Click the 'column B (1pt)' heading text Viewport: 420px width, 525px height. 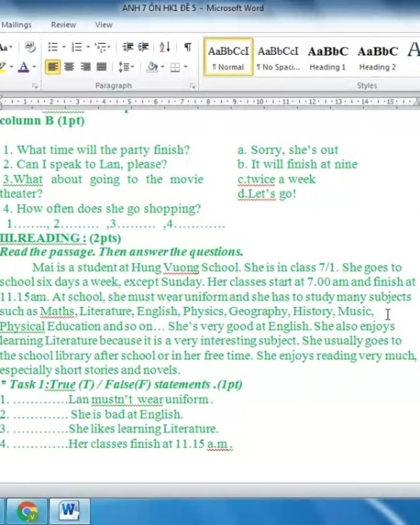click(42, 121)
